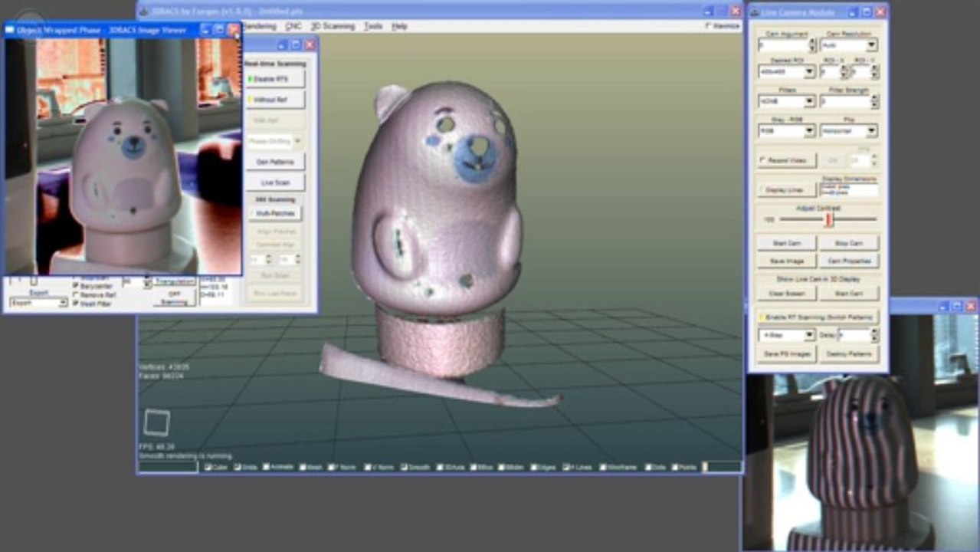
Task: Click the Filter Strength spinner arrows
Action: point(874,101)
